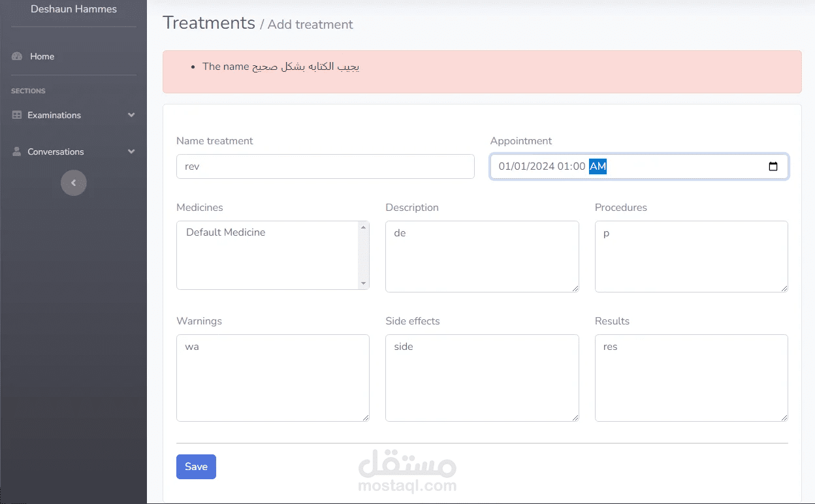This screenshot has height=504, width=815.
Task: Click into the Warnings textarea
Action: 273,377
